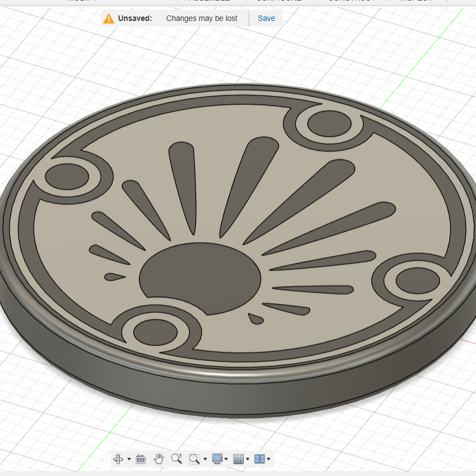Select the central sun half-disc face
The image size is (476, 476).
pos(201,276)
